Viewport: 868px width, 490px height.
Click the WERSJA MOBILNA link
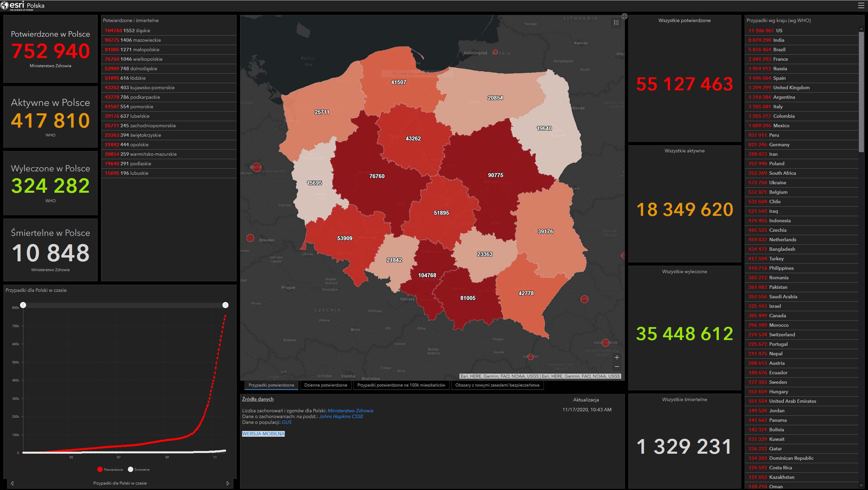(x=263, y=434)
